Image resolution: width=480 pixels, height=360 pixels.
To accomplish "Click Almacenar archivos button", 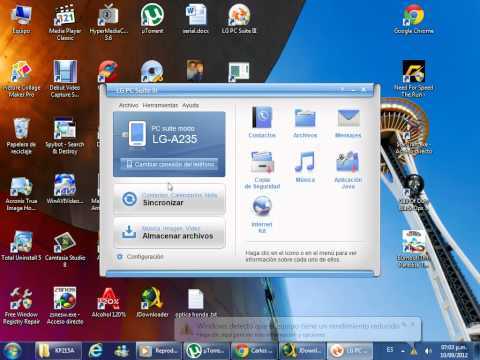I will click(169, 232).
